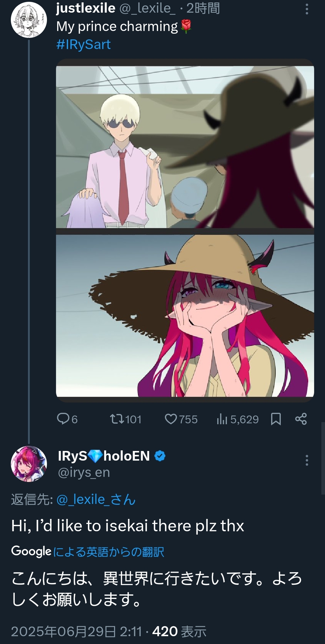Screen dimensions: 325x644
Task: Retweet the justlexile post
Action: (x=117, y=419)
